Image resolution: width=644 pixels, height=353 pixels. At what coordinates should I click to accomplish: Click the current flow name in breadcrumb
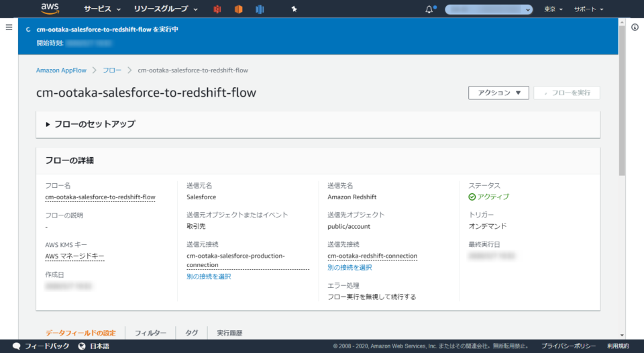(193, 70)
